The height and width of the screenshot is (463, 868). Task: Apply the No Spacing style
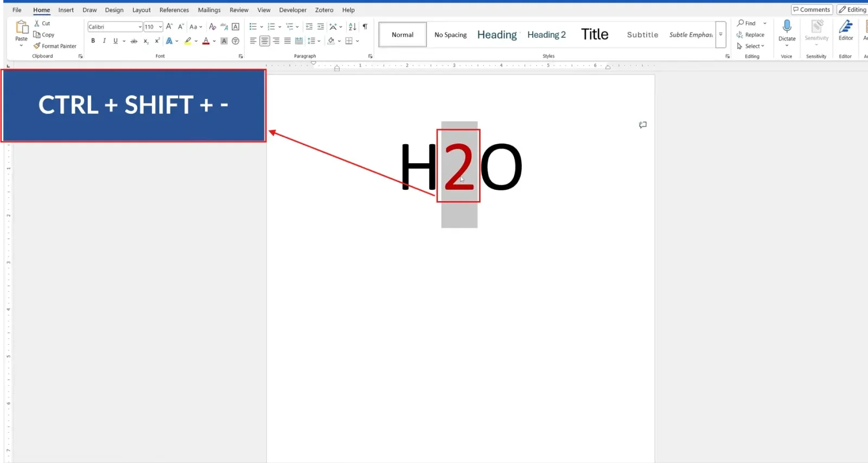[x=450, y=35]
